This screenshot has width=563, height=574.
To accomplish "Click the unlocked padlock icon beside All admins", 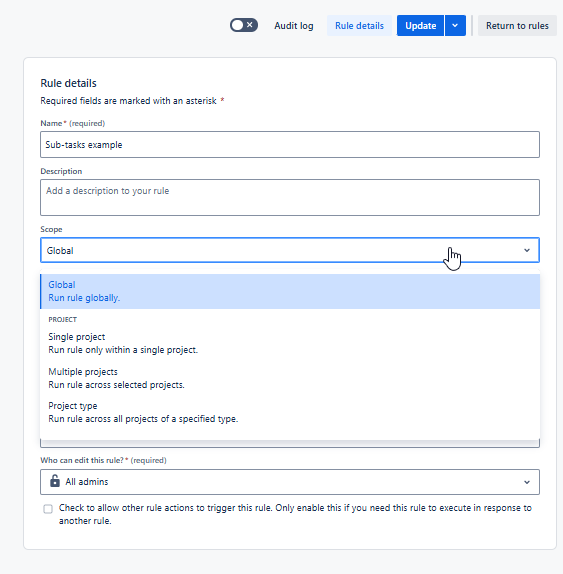I will pos(55,481).
